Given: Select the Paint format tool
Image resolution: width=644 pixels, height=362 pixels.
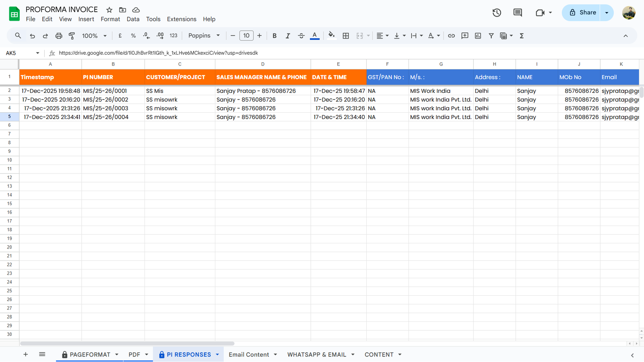Looking at the screenshot, I should (72, 36).
